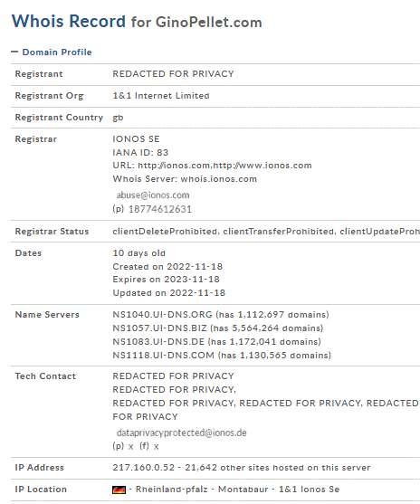Click the 'IONOS SE' registrar name
Screen dimensions: 420x504
(x=136, y=138)
